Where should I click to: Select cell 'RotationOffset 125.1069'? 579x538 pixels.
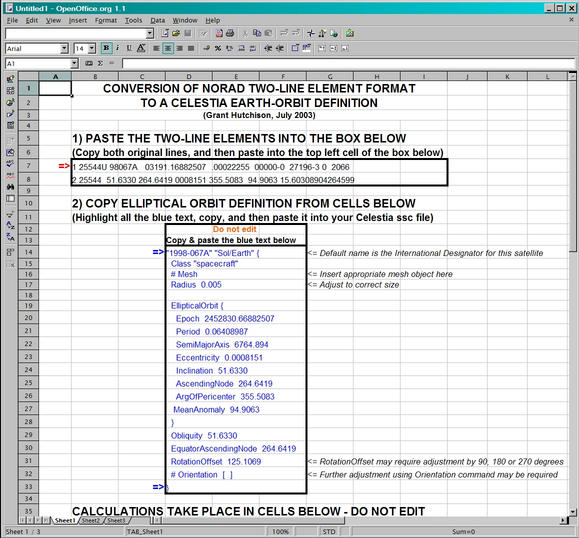coord(216,462)
